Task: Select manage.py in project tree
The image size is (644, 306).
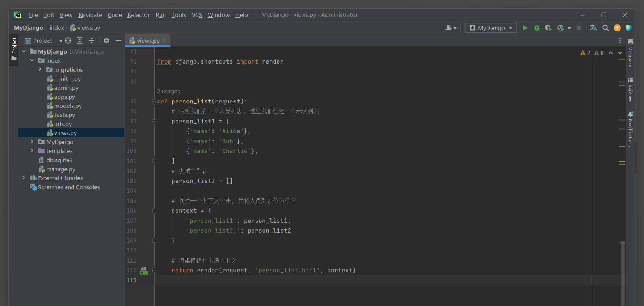Action: point(60,169)
